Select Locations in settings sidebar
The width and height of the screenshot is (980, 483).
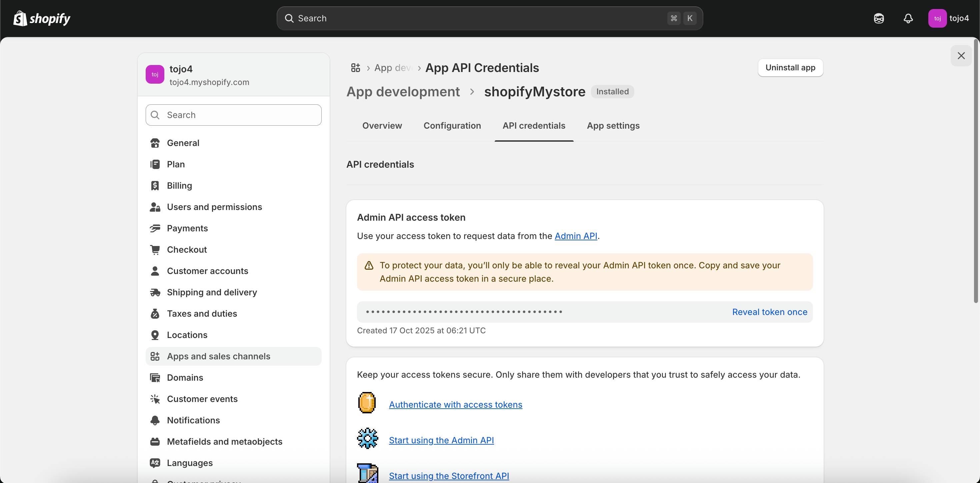click(x=187, y=335)
